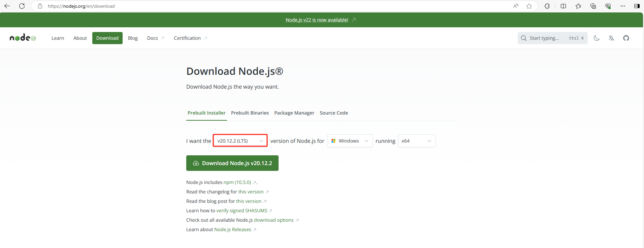The height and width of the screenshot is (248, 644).
Task: Open 'Node.js v22 is now available!' link
Action: point(317,20)
